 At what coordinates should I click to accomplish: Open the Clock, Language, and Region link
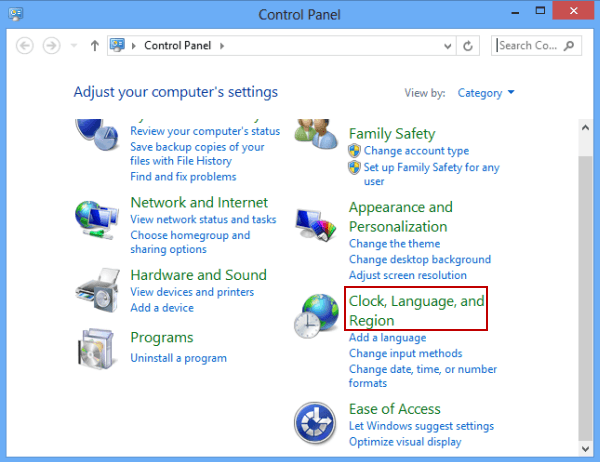pyautogui.click(x=416, y=310)
